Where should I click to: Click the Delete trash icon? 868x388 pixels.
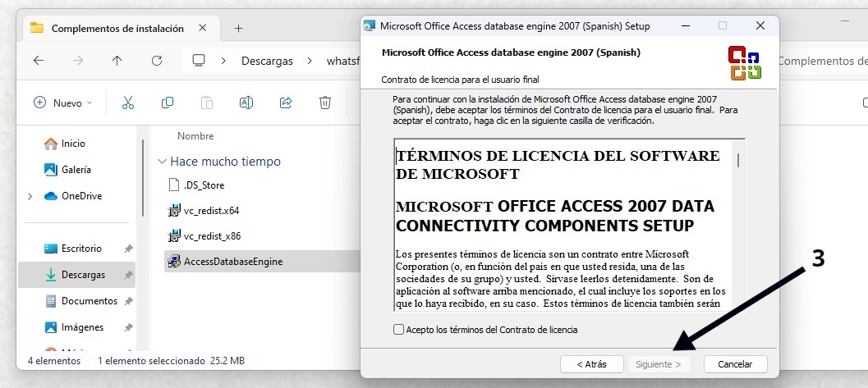pyautogui.click(x=325, y=103)
